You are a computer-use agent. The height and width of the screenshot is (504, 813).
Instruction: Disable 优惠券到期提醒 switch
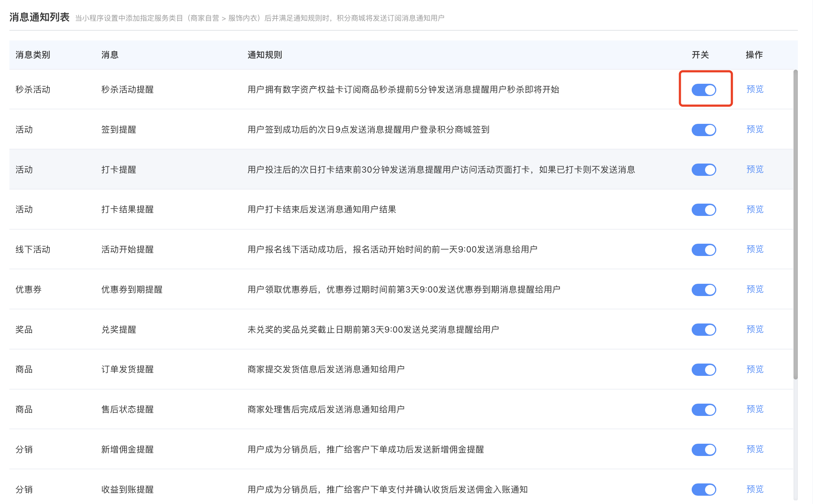tap(704, 290)
